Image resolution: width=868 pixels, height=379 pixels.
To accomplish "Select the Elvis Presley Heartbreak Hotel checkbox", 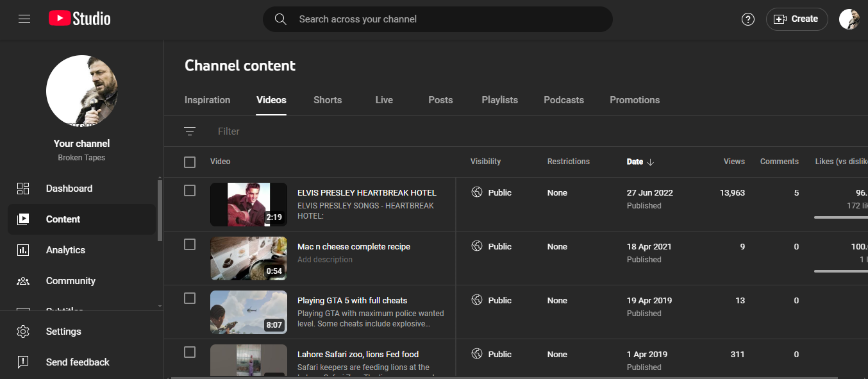I will point(190,190).
